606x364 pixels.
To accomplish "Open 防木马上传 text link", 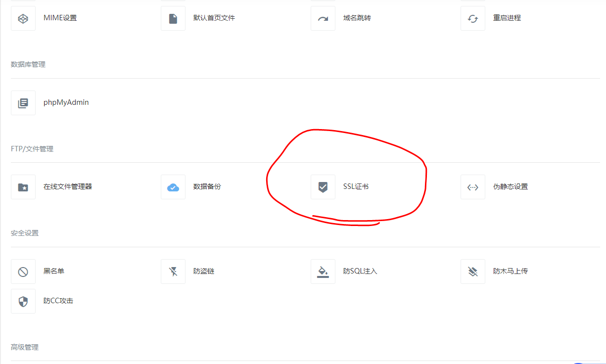I will point(511,271).
